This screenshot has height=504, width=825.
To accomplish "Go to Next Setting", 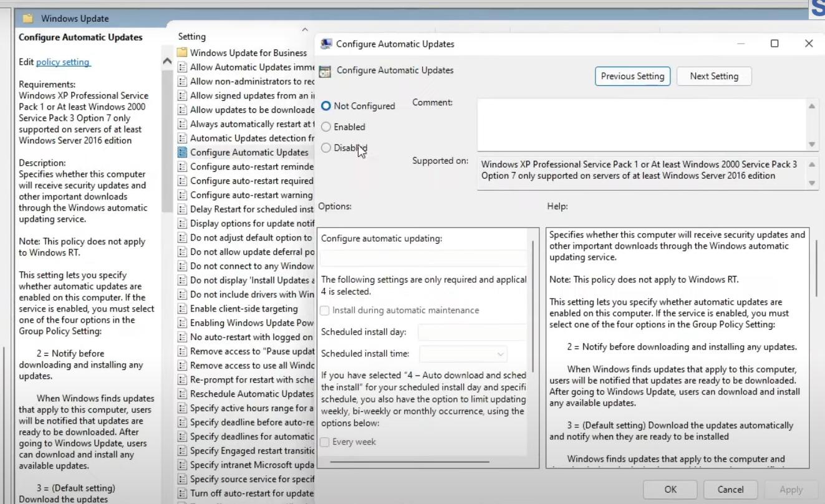I will click(714, 76).
